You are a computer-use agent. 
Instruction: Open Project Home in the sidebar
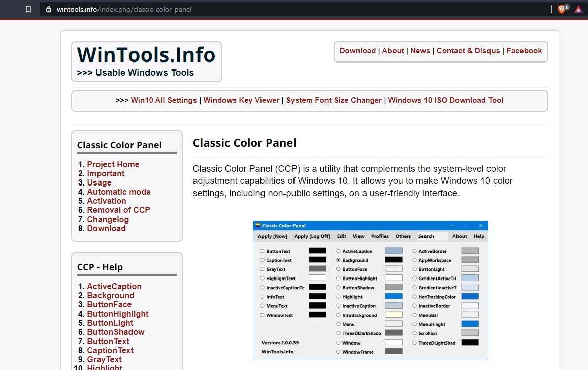113,164
